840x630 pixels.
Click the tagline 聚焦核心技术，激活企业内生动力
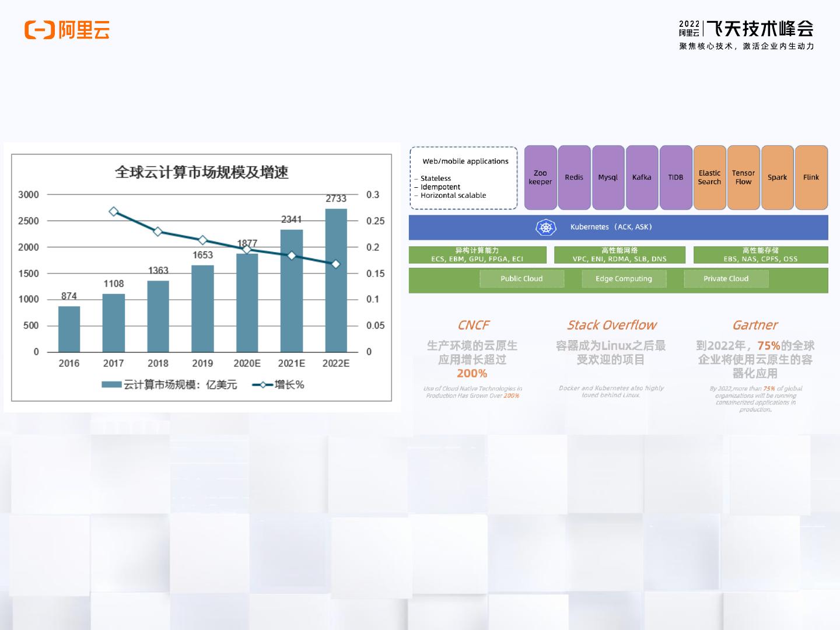(x=747, y=46)
